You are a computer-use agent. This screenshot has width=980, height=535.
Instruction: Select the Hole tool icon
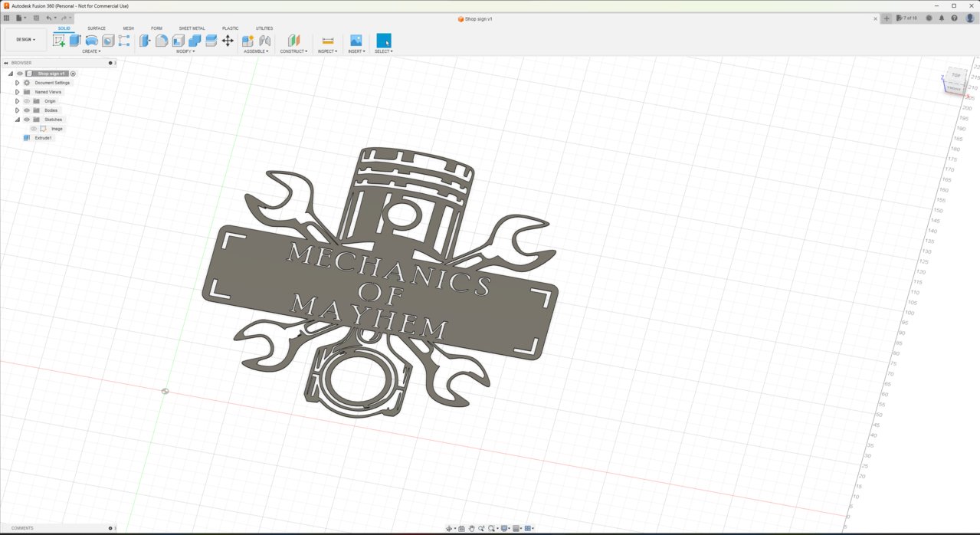point(108,41)
